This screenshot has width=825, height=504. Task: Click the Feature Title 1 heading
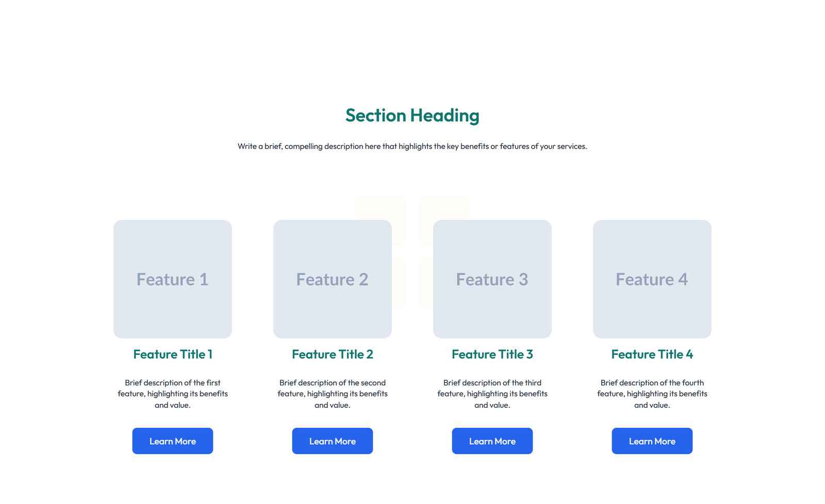coord(172,354)
